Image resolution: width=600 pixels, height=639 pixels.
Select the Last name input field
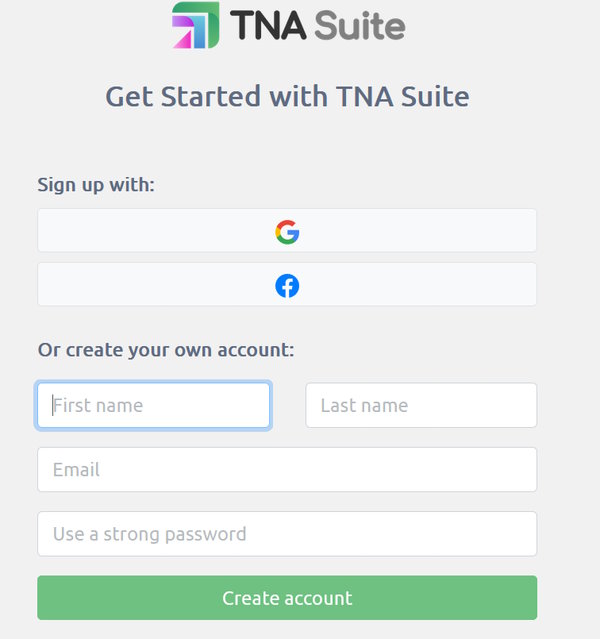coord(420,406)
